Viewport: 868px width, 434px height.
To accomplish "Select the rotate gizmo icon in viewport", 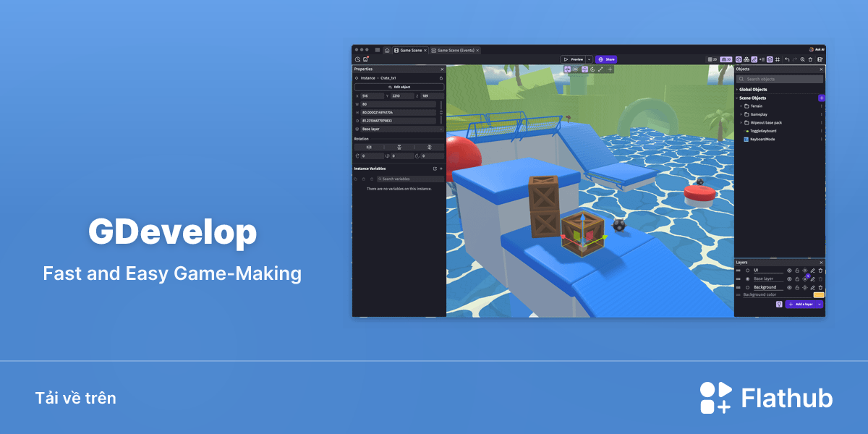I will tap(592, 69).
